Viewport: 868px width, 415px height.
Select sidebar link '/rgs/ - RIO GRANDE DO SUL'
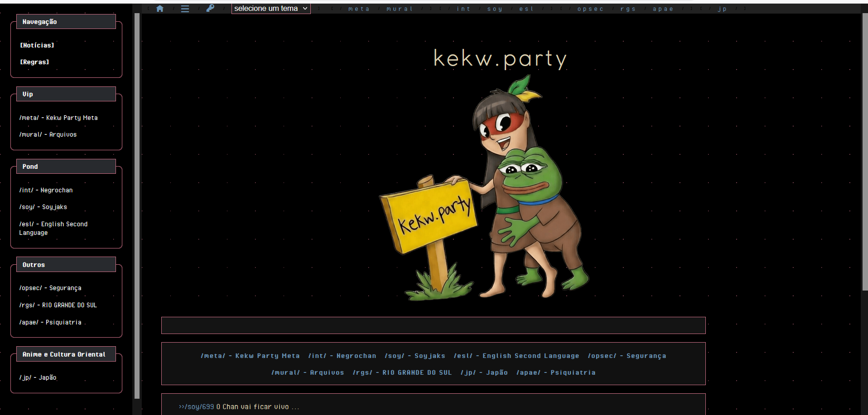coord(58,305)
